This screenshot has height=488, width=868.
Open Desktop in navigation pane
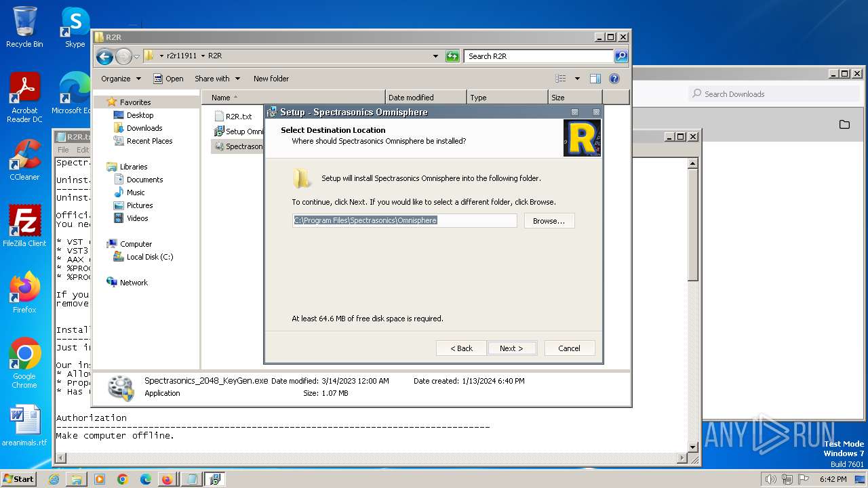(x=140, y=115)
